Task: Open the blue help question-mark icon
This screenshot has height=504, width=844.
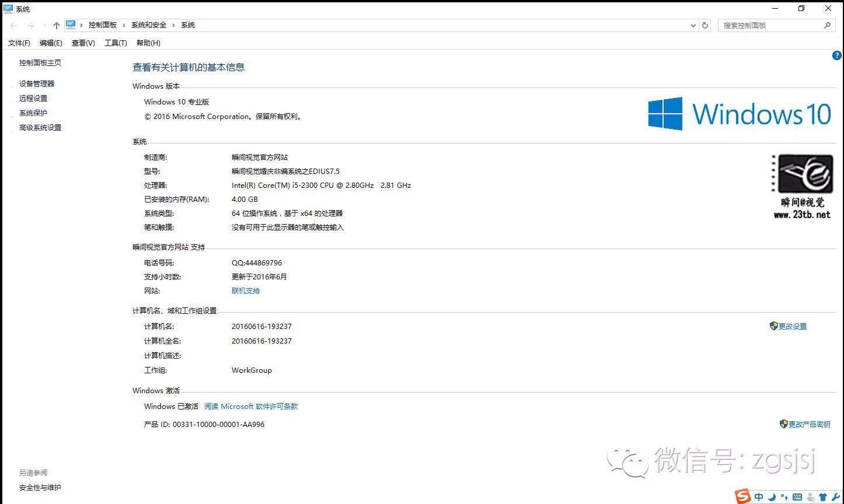Action: (836, 56)
